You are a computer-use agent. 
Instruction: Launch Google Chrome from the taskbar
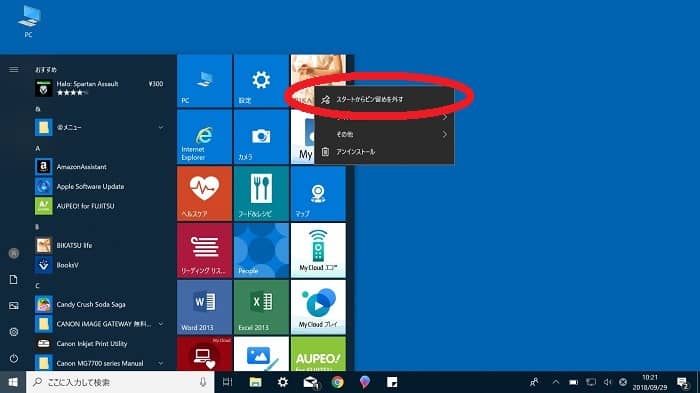click(338, 382)
